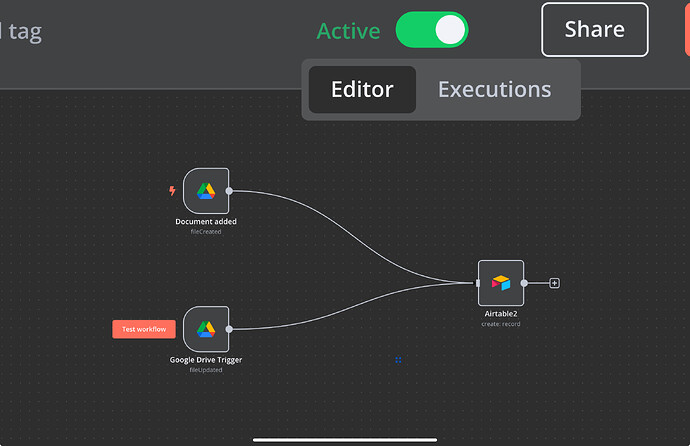The width and height of the screenshot is (690, 446).
Task: Click the Document added node output connector
Action: [229, 191]
